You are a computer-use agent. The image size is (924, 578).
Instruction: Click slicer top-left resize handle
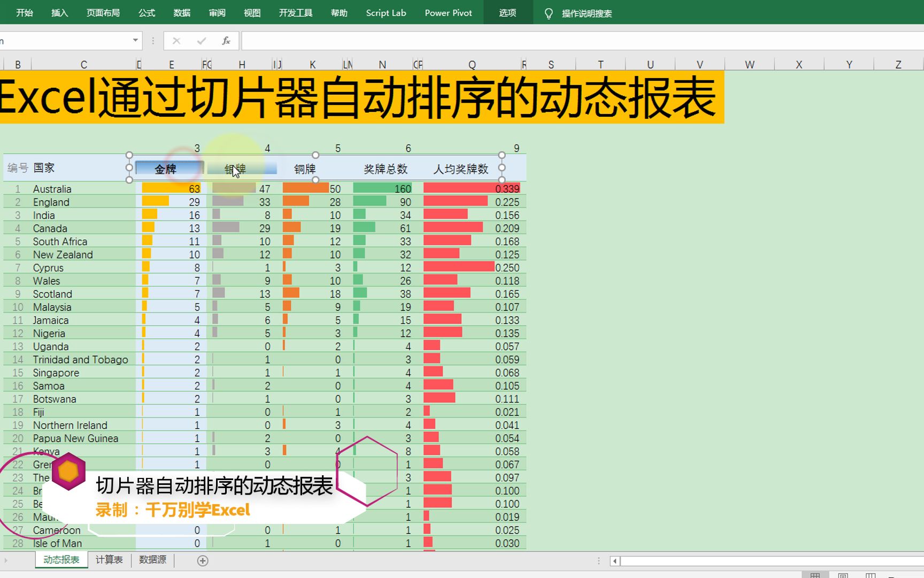[129, 155]
